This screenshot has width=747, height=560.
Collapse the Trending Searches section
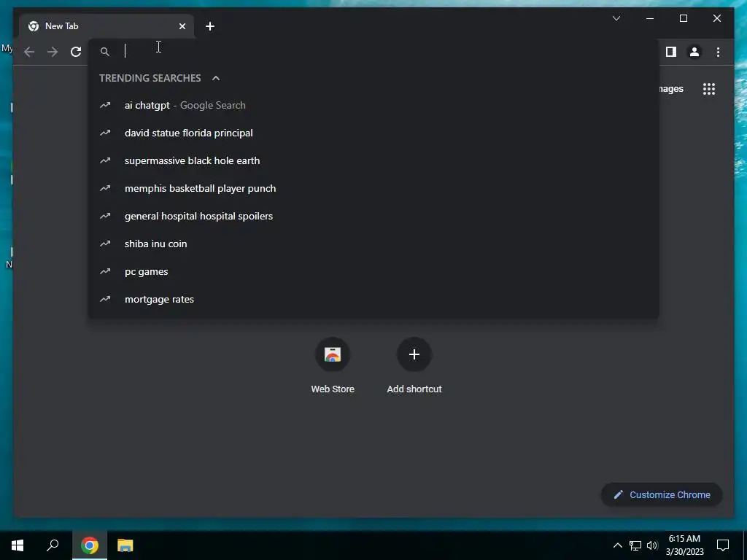click(x=216, y=78)
